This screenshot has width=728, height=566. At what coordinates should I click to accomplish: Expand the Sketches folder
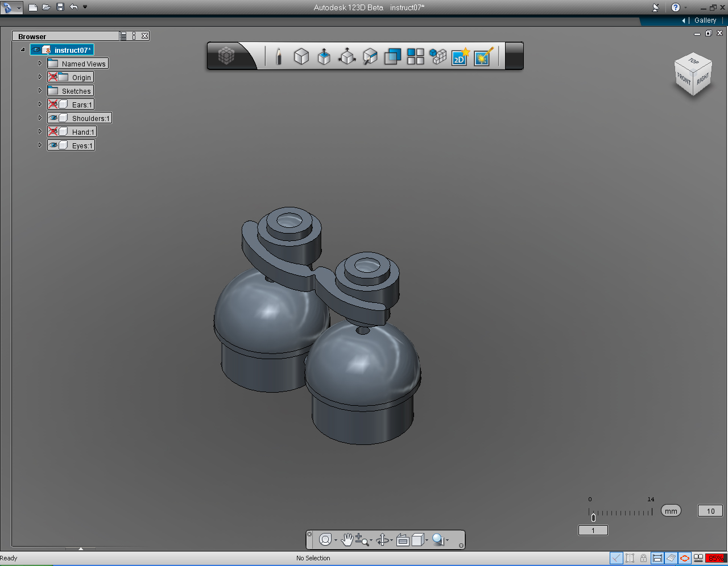pyautogui.click(x=40, y=91)
